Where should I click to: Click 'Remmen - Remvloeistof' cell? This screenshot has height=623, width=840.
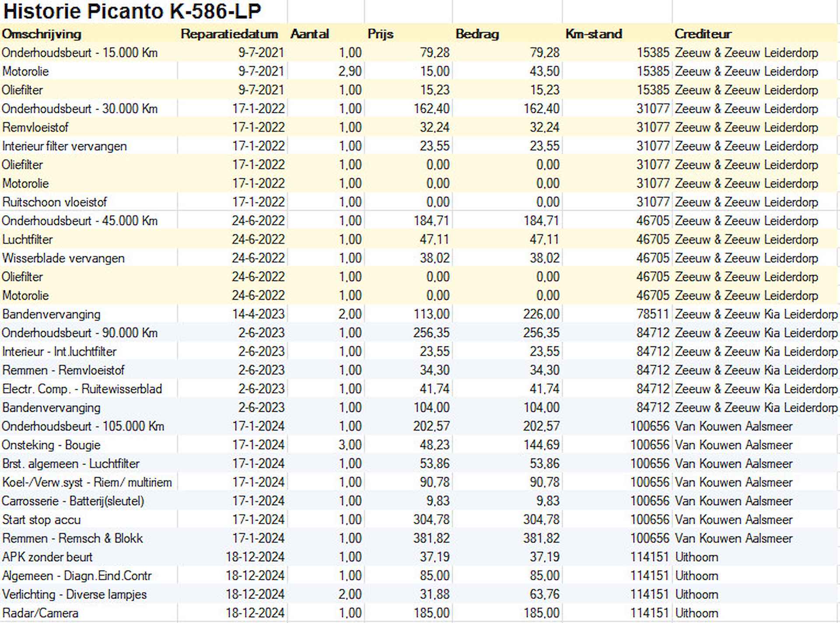click(x=63, y=371)
